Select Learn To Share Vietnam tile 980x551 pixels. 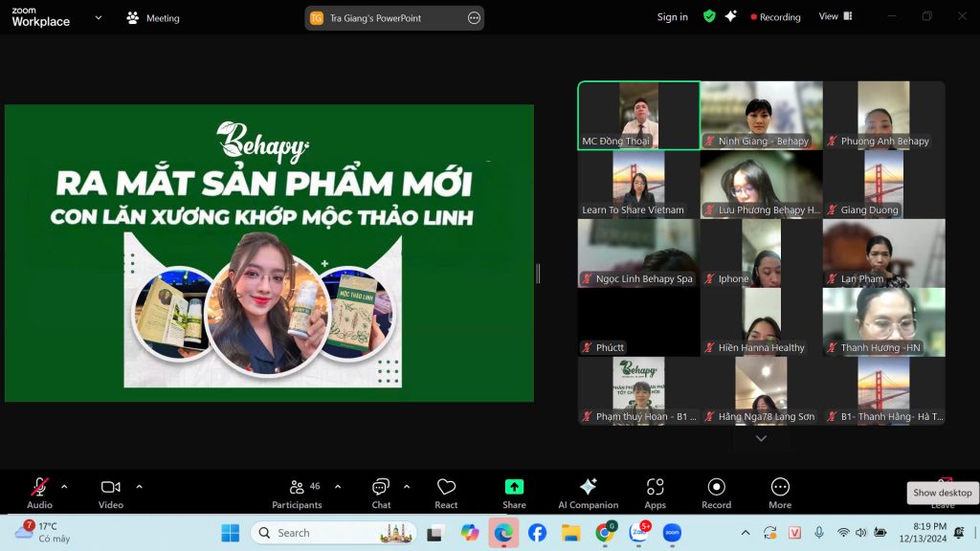pyautogui.click(x=638, y=185)
